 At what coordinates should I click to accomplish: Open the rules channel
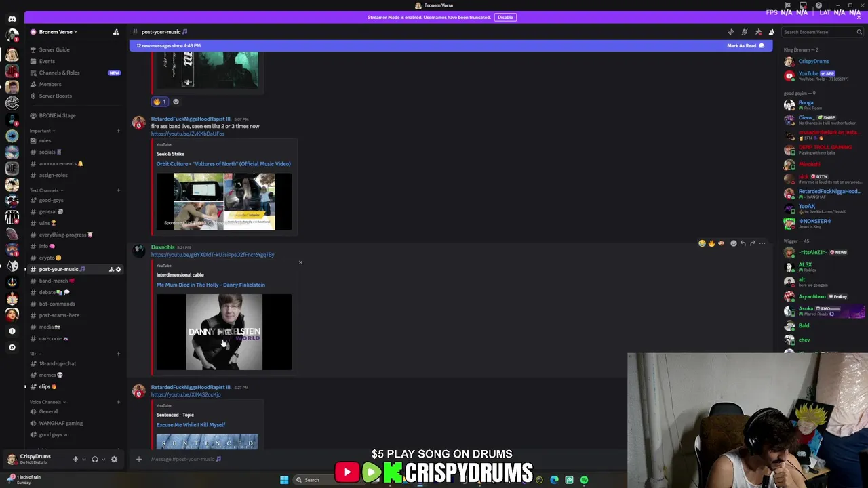[x=45, y=140]
